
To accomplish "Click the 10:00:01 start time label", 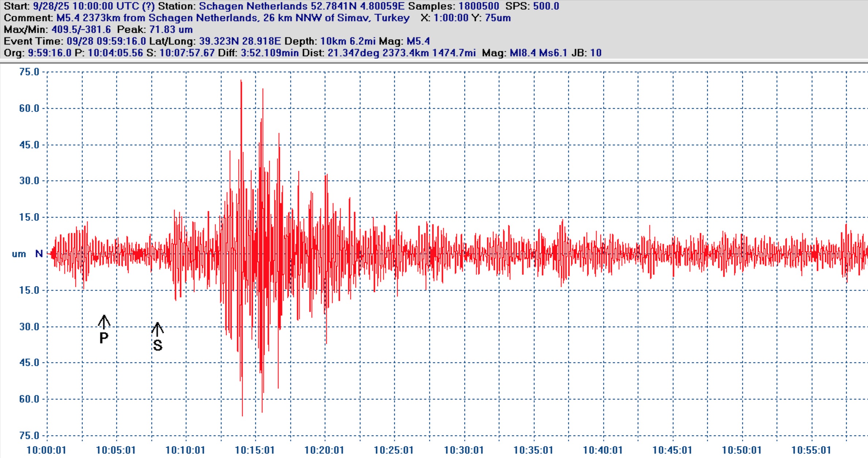I will click(46, 450).
